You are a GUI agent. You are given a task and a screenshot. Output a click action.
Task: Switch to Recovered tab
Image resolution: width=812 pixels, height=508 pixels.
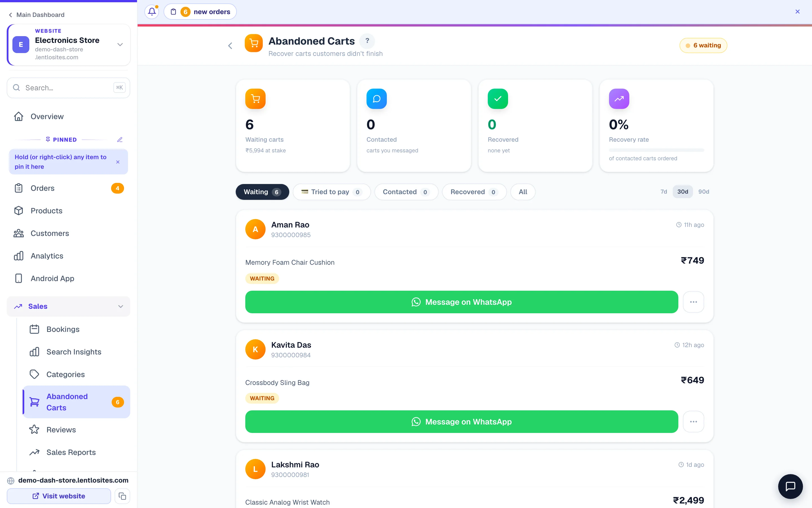click(x=474, y=192)
